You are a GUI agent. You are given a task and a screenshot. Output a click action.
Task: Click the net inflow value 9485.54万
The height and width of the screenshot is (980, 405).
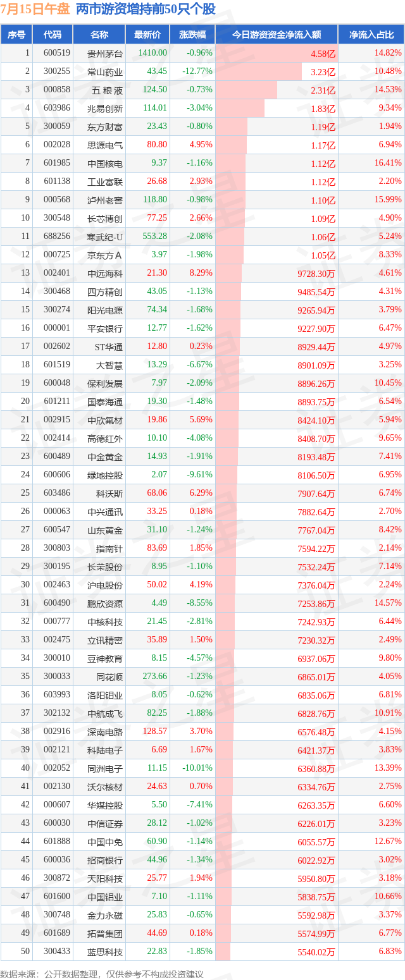pyautogui.click(x=316, y=292)
